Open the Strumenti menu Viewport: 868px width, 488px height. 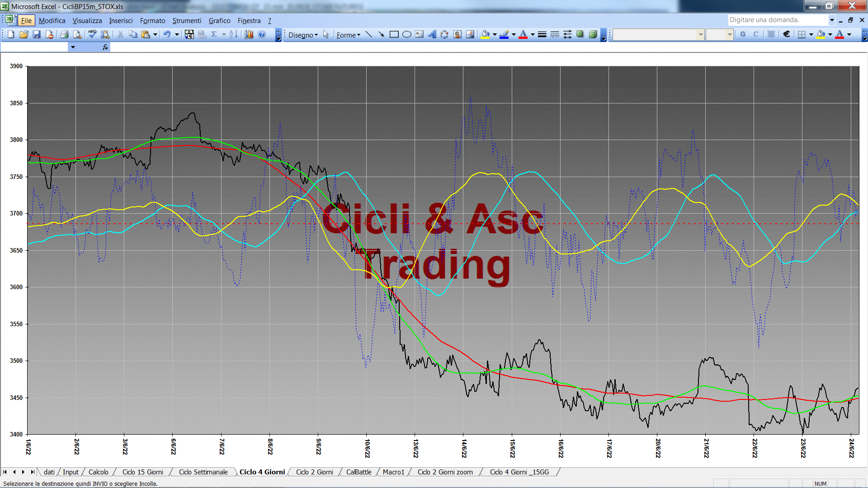[x=187, y=21]
